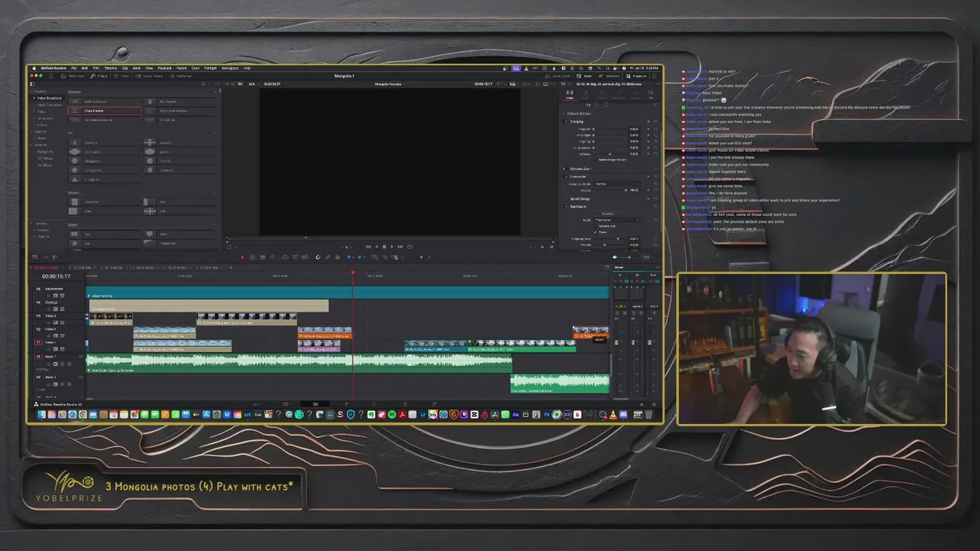This screenshot has width=980, height=551.
Task: Enable the Camera Lock checkbox
Action: coord(596,226)
